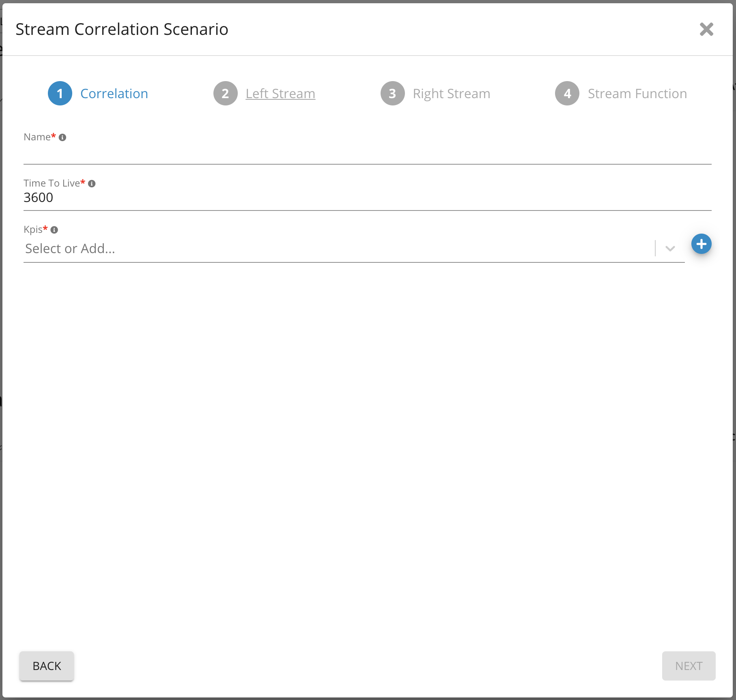The width and height of the screenshot is (736, 700).
Task: Click the step 4 circle icon
Action: point(567,94)
